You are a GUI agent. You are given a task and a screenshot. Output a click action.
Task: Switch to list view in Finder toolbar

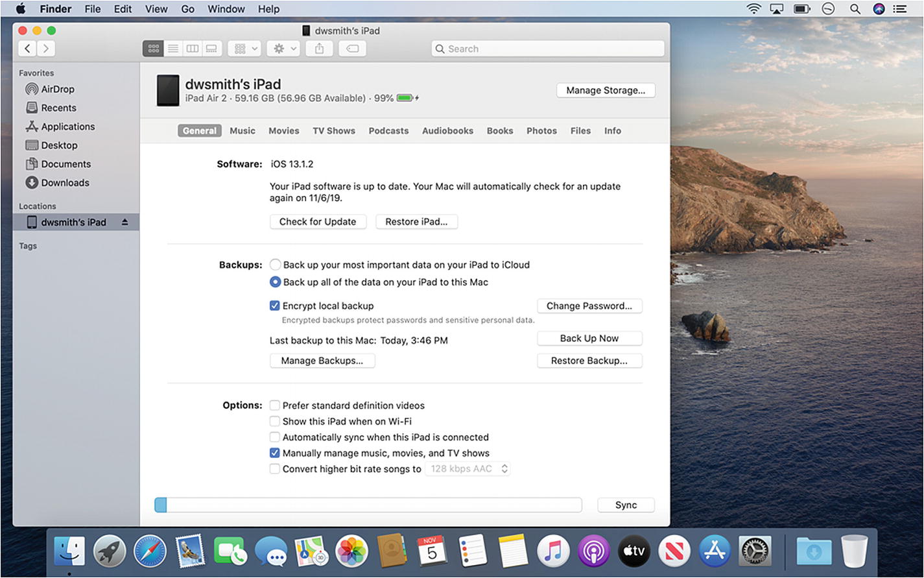173,49
